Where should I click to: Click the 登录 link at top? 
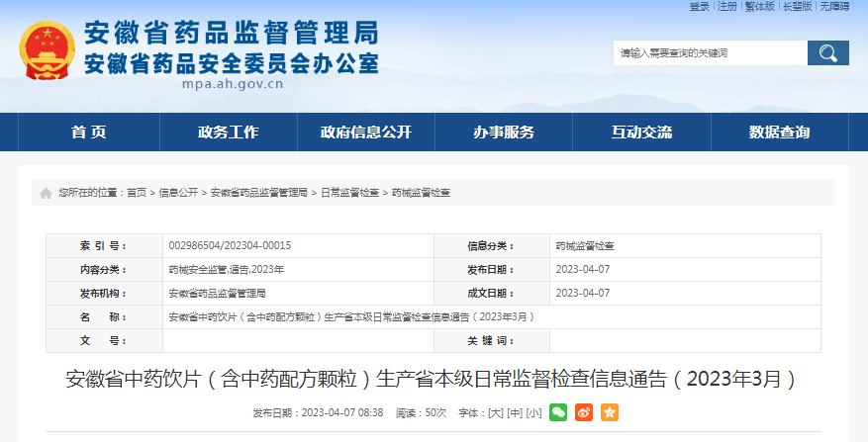(x=699, y=7)
